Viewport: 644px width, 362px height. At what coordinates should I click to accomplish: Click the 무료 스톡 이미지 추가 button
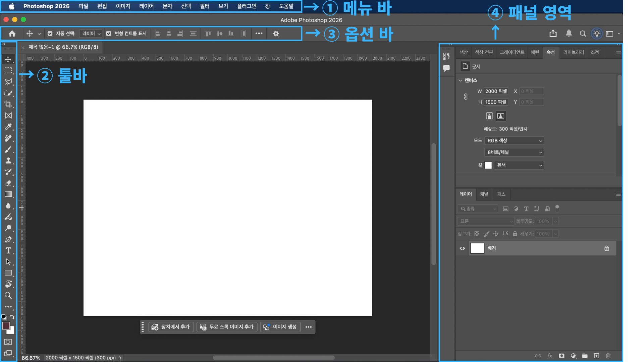click(227, 327)
